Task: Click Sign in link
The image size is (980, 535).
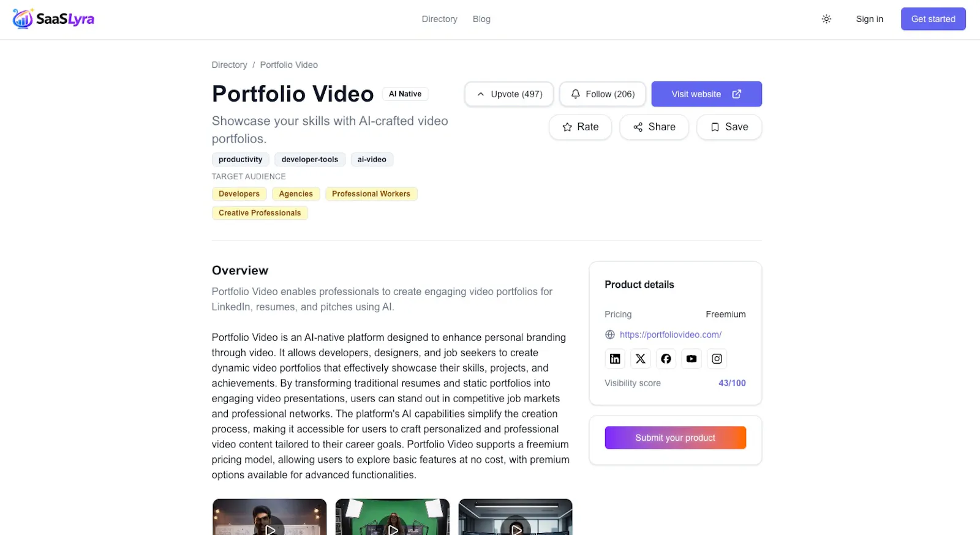Action: pyautogui.click(x=870, y=19)
